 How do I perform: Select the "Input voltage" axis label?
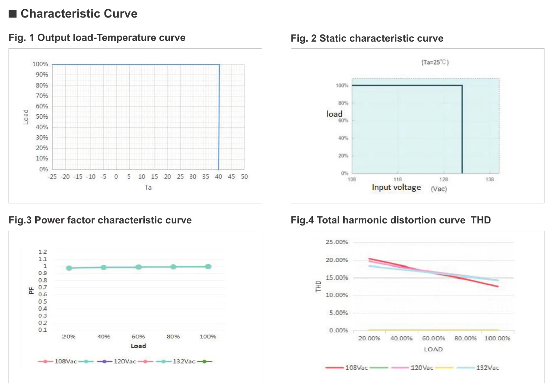point(396,187)
